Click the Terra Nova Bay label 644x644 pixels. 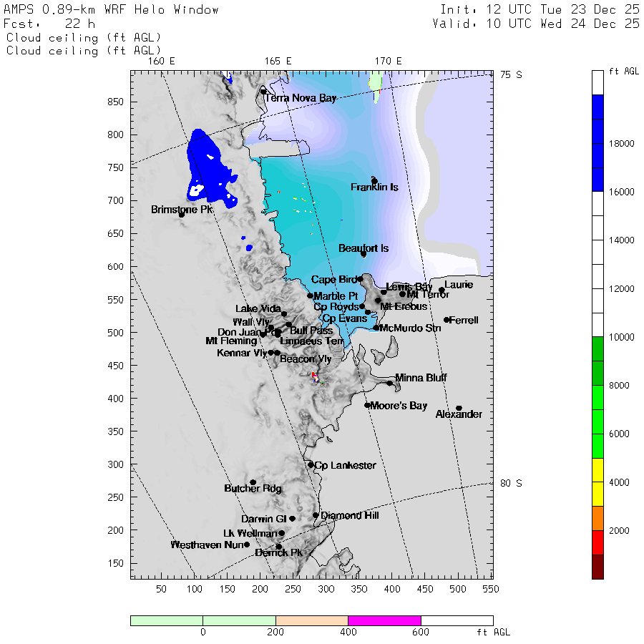[x=301, y=98]
